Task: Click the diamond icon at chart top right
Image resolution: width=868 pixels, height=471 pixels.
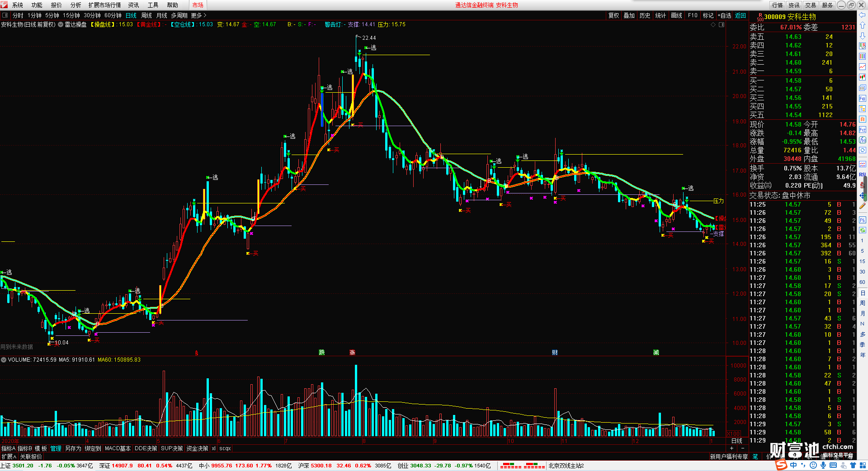Action: tap(713, 24)
